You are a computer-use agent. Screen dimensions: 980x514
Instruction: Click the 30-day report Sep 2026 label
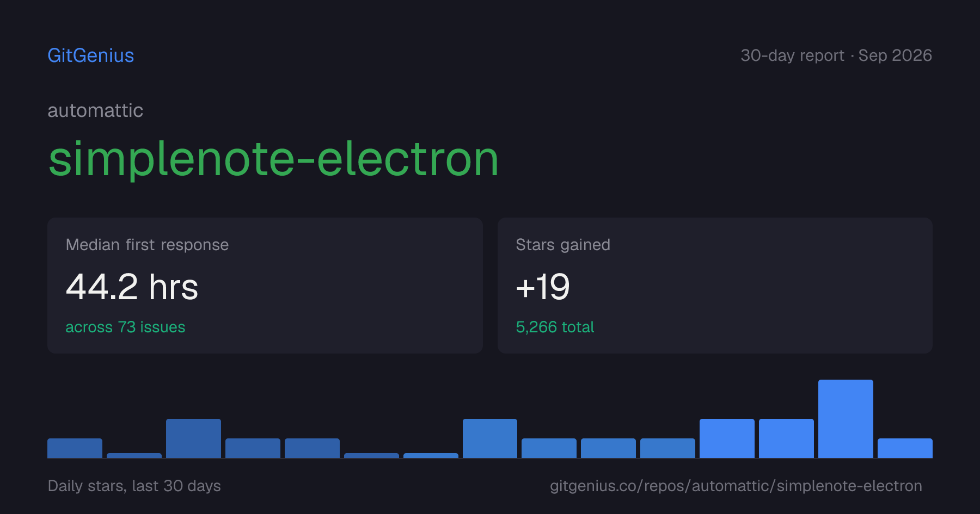click(836, 55)
